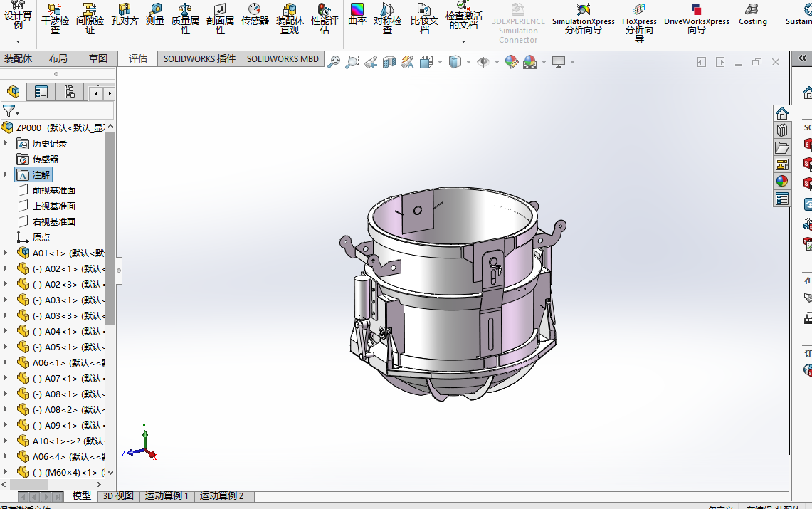Expand the A04<1> component
The width and height of the screenshot is (812, 509).
tap(6, 331)
